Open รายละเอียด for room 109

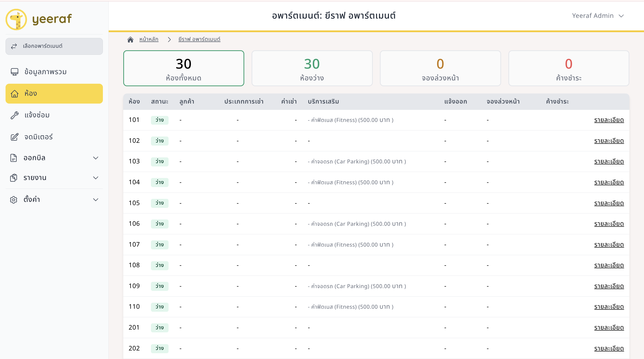(x=609, y=286)
